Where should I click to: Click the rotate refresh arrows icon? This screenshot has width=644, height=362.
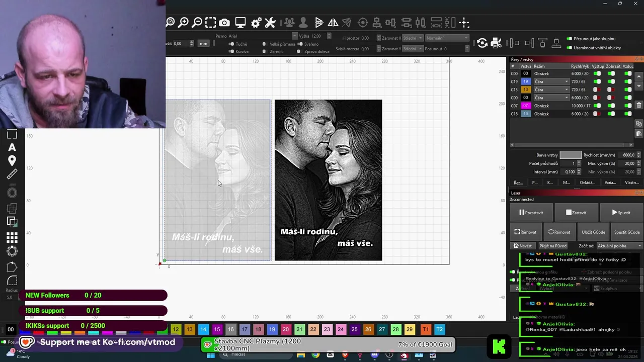482,43
